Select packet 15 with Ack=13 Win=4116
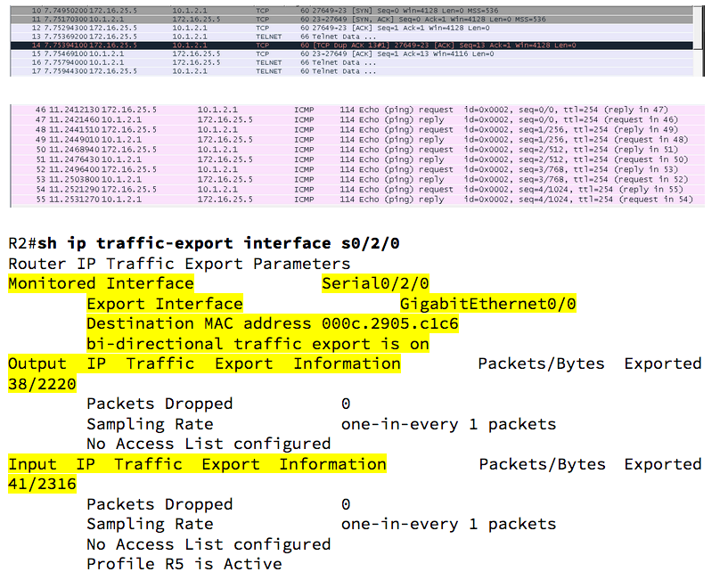This screenshot has height=588, width=728. tap(351, 53)
